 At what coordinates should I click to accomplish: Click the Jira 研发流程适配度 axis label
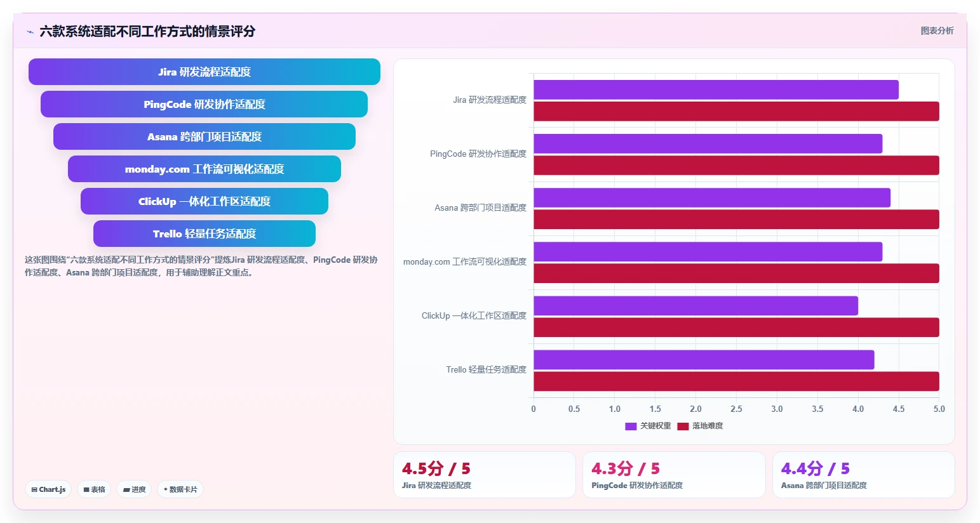[490, 100]
